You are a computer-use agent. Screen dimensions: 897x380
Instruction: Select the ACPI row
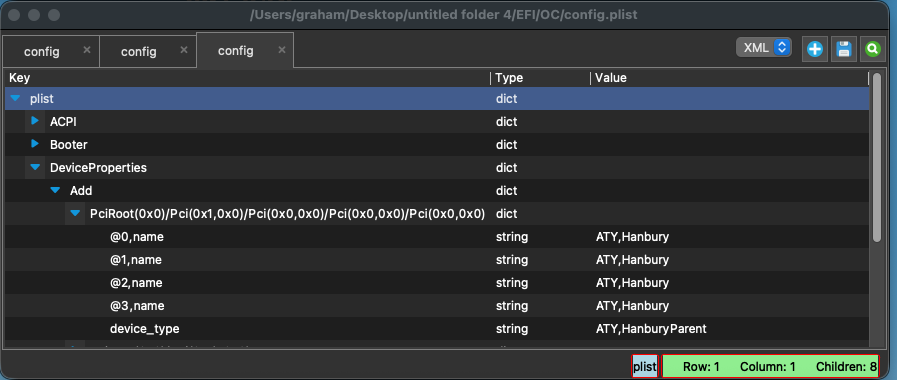(x=436, y=122)
